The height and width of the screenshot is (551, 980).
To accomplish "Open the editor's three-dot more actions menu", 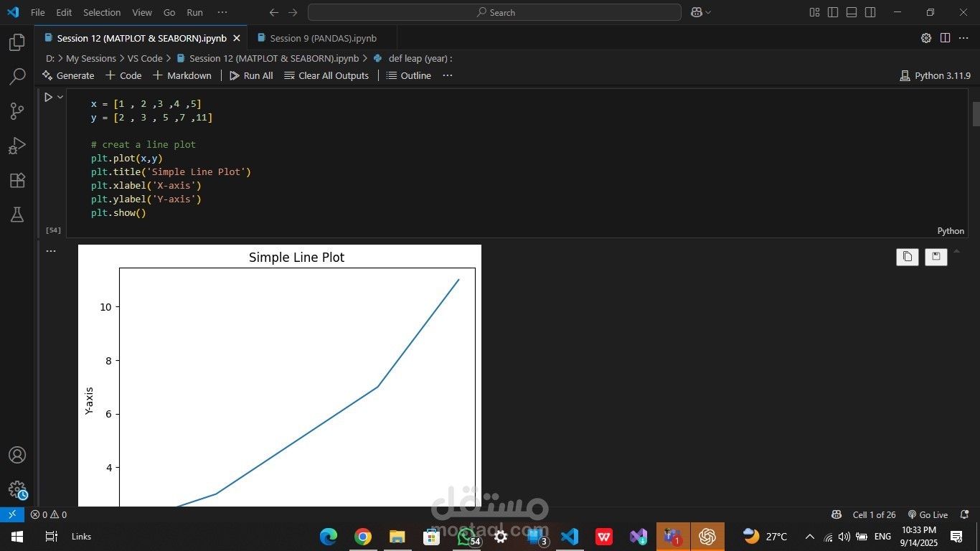I will point(963,38).
